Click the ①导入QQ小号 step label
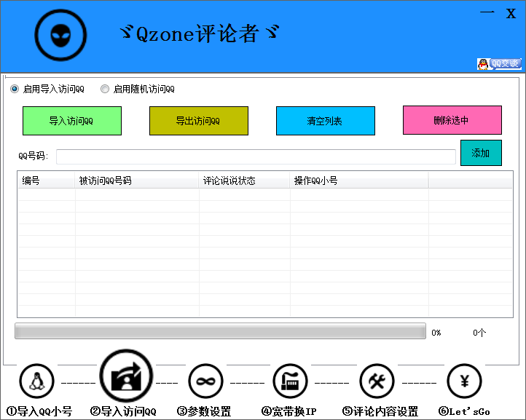This screenshot has width=526, height=420. [39, 411]
